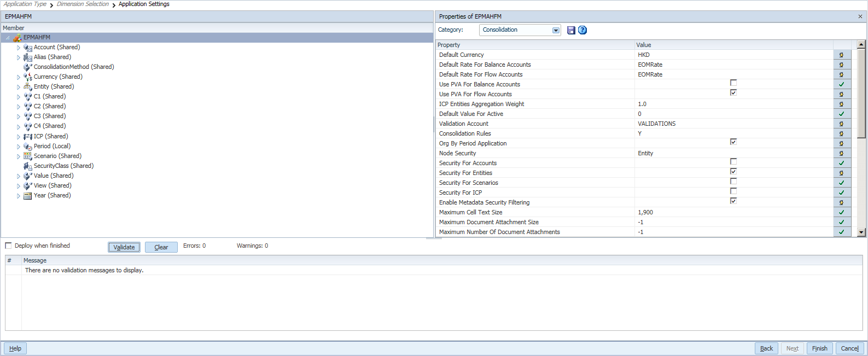Click Application Settings breadcrumb step

[144, 4]
